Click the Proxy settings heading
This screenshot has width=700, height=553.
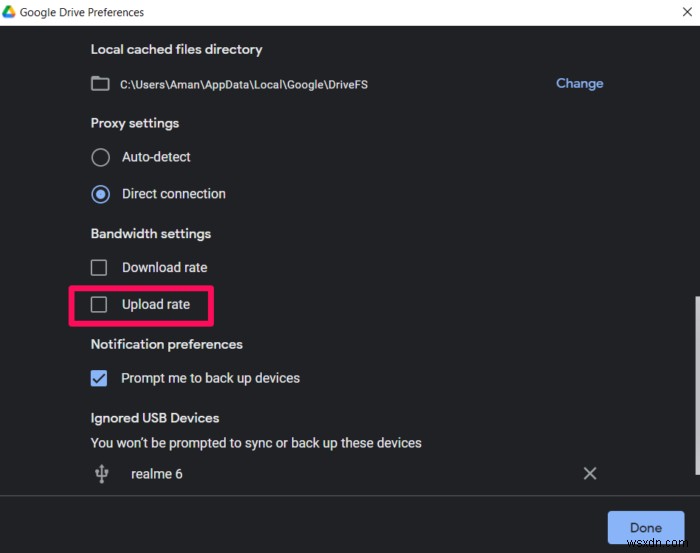click(x=135, y=123)
